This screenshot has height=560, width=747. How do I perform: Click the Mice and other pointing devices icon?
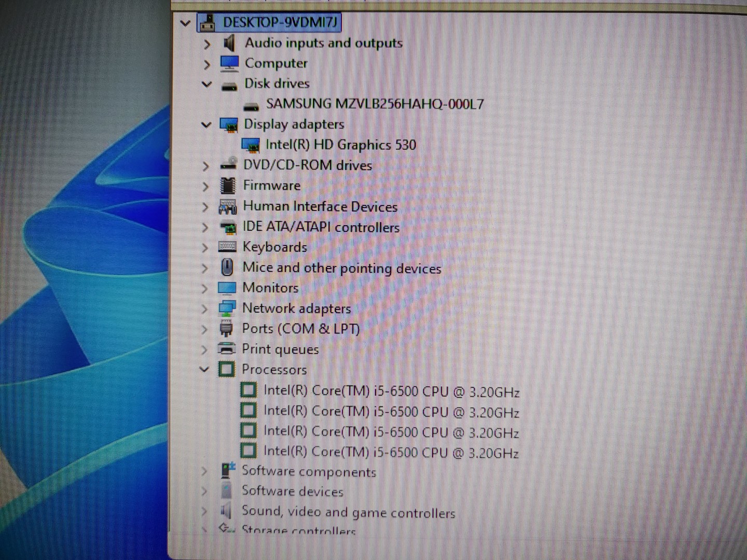227,268
